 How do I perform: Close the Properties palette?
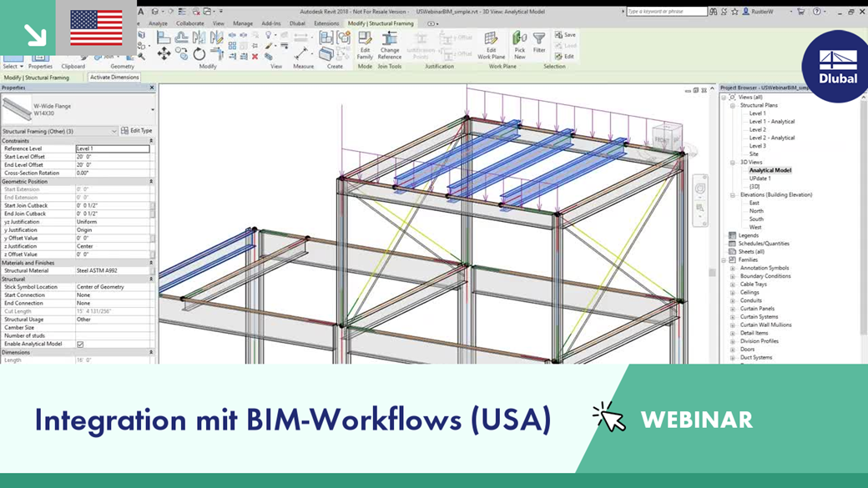pos(152,88)
